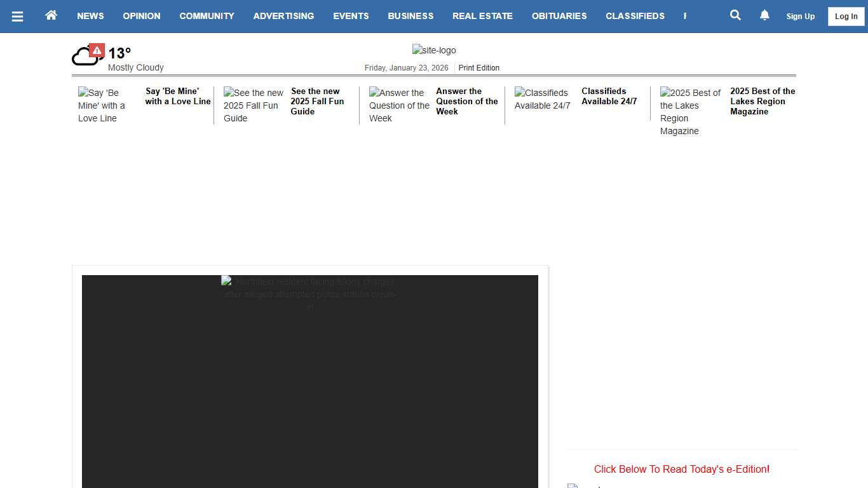Click the Sign Up link

[800, 17]
